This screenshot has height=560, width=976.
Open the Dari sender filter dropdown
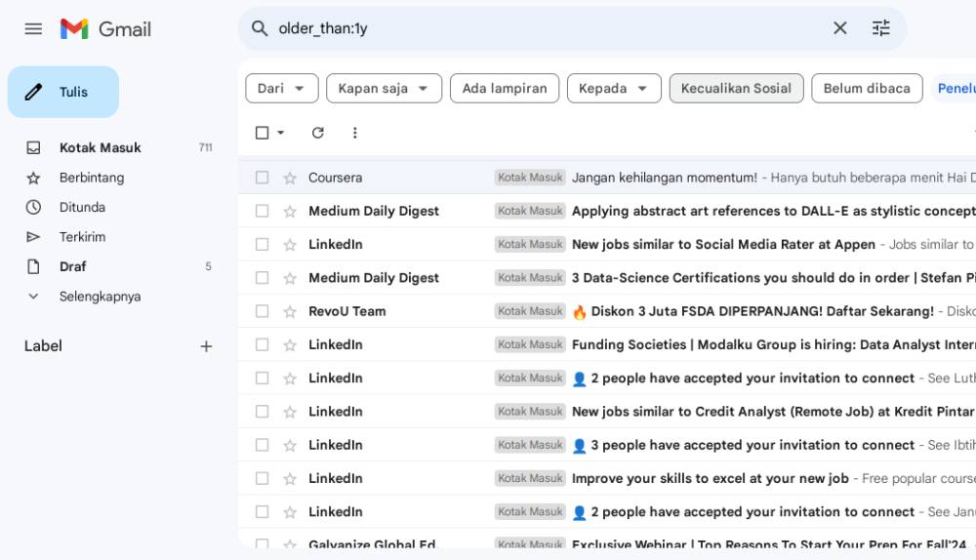pyautogui.click(x=282, y=89)
